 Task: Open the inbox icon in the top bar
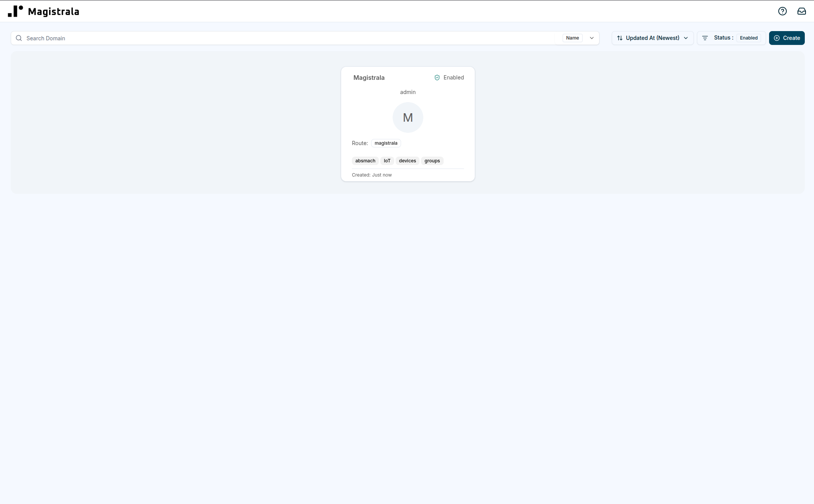point(802,11)
